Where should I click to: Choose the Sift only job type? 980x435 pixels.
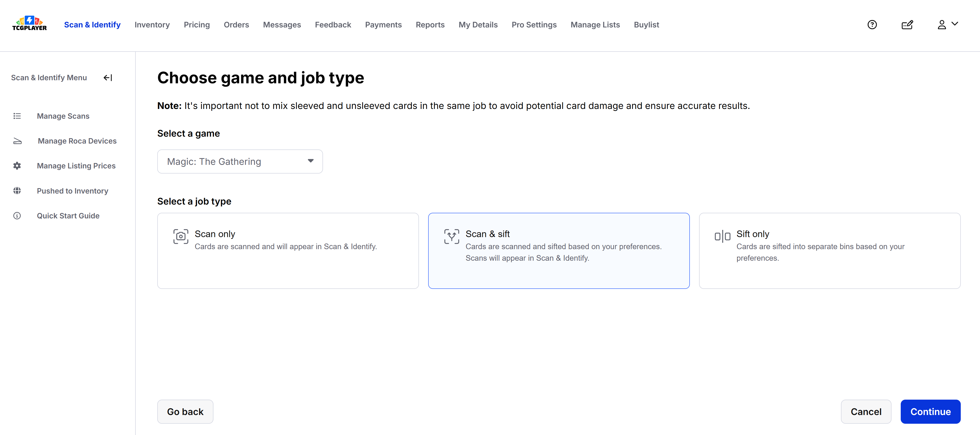(x=829, y=251)
